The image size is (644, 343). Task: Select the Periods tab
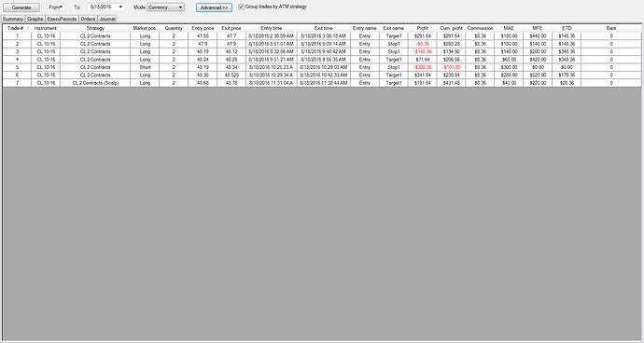point(69,19)
